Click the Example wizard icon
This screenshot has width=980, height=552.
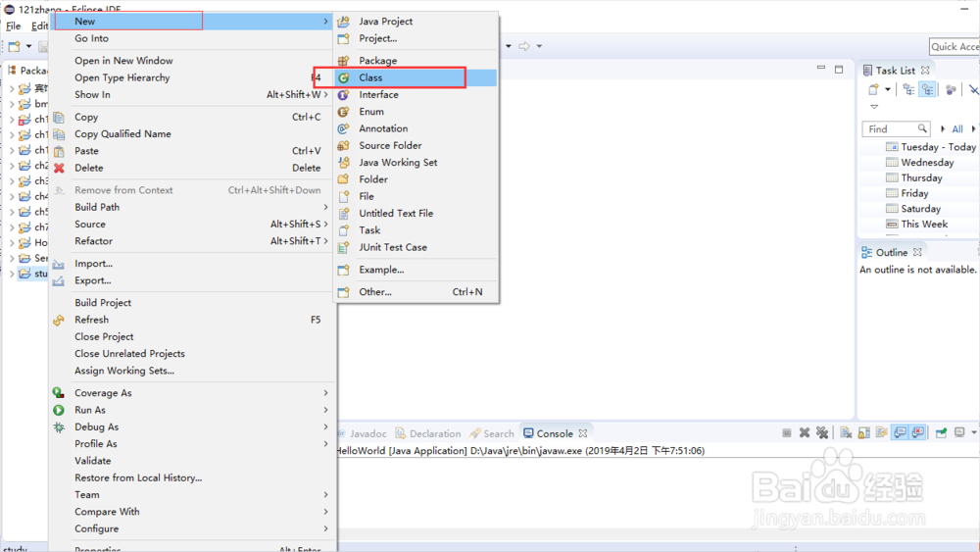point(343,270)
